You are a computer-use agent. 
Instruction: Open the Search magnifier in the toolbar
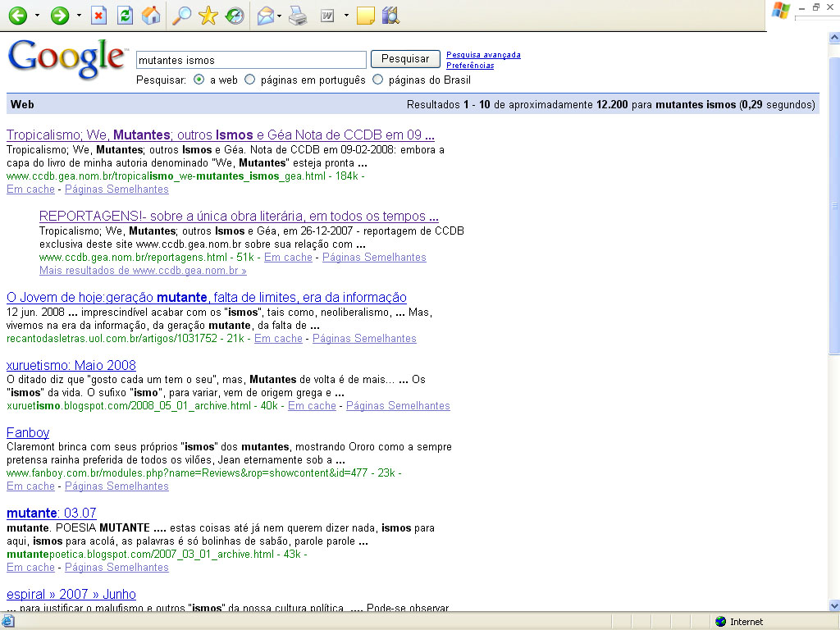click(x=181, y=16)
